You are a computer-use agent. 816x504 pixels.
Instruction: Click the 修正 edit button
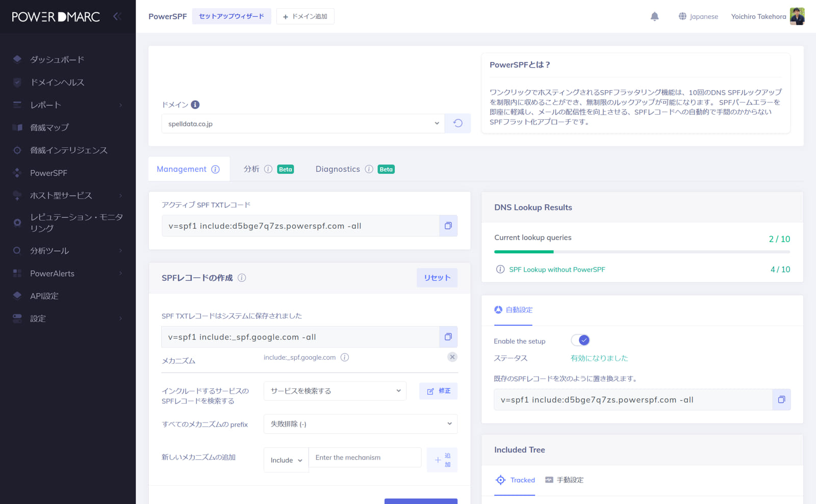tap(438, 391)
